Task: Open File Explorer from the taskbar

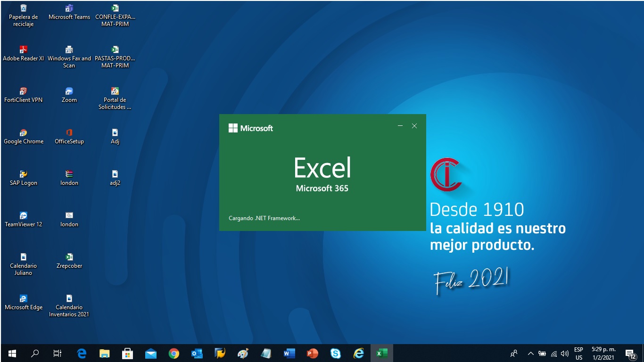Action: [105, 353]
